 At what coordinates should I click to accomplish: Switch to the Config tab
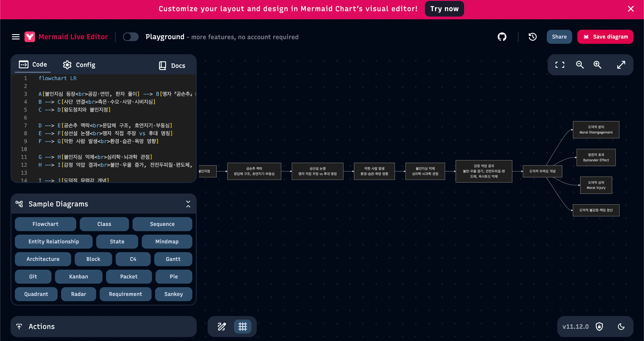79,65
